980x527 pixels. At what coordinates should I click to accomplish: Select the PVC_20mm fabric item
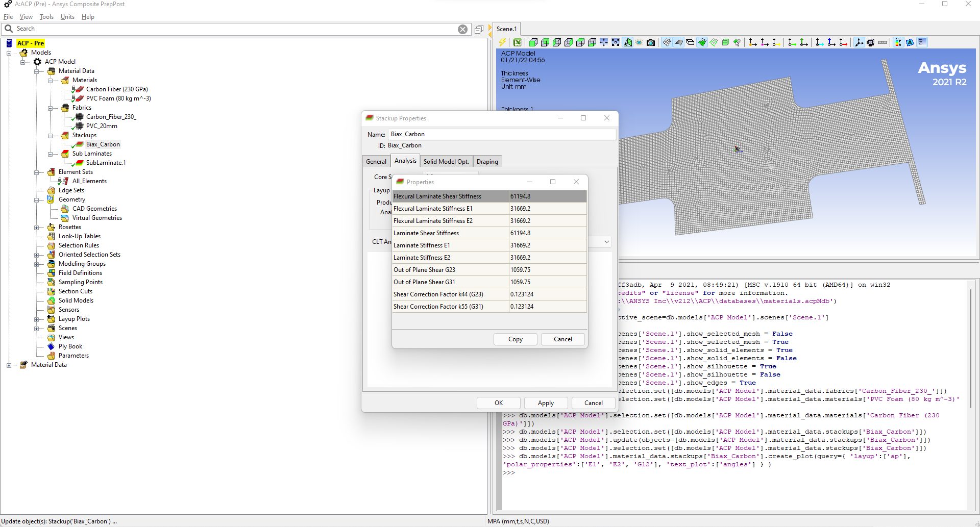coord(102,126)
